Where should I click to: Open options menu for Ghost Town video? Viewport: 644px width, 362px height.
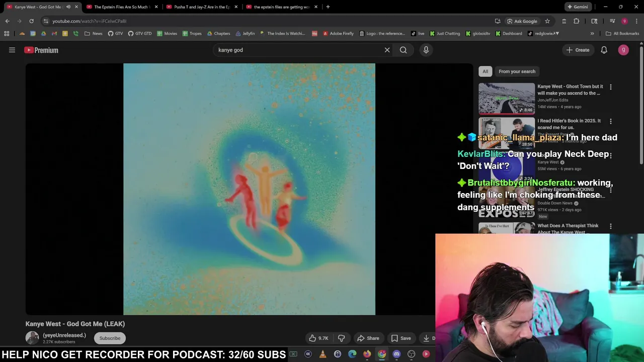[610, 87]
